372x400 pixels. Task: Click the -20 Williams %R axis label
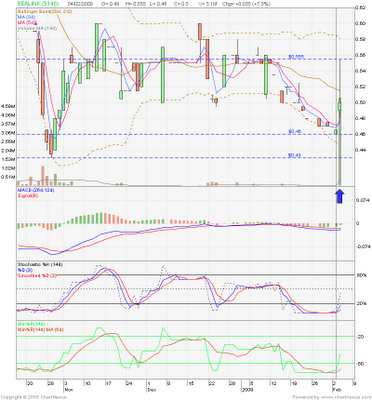click(360, 337)
